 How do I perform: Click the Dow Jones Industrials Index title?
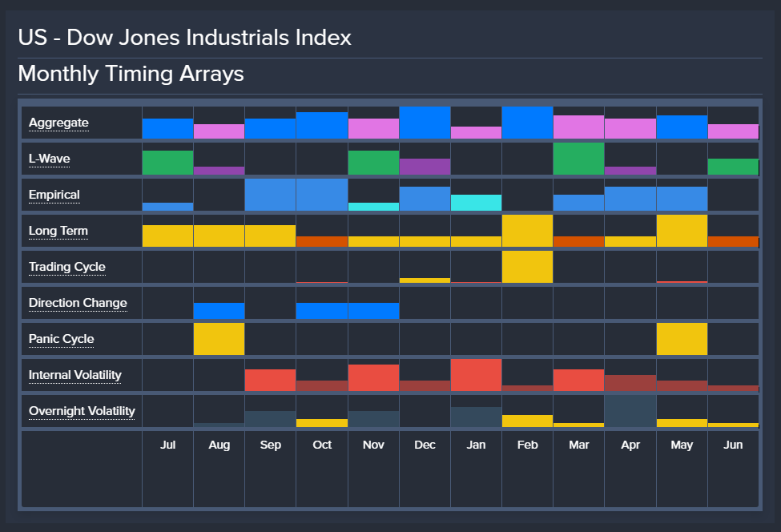point(185,38)
